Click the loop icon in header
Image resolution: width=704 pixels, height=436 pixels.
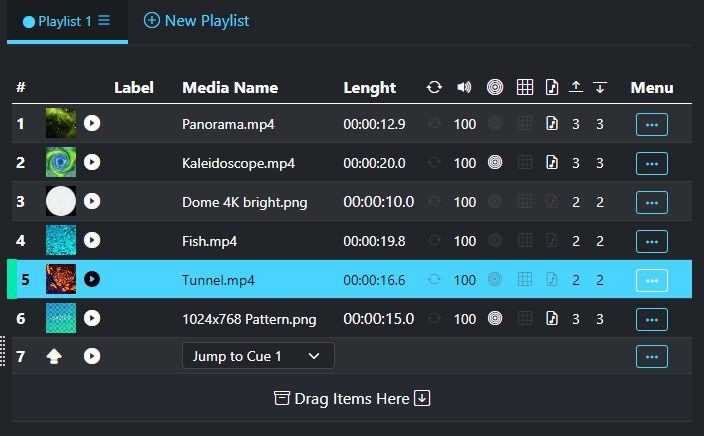click(434, 87)
